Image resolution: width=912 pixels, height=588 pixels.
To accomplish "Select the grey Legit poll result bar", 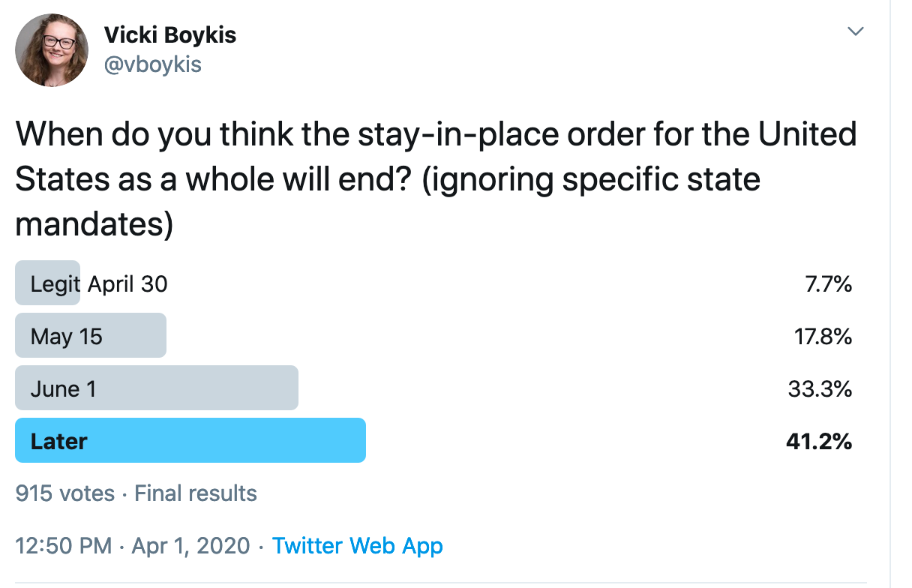I will pos(48,283).
